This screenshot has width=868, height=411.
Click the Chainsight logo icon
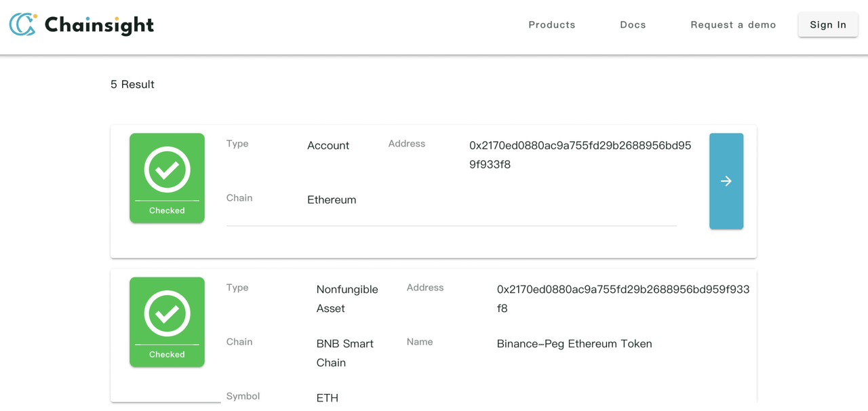coord(22,24)
